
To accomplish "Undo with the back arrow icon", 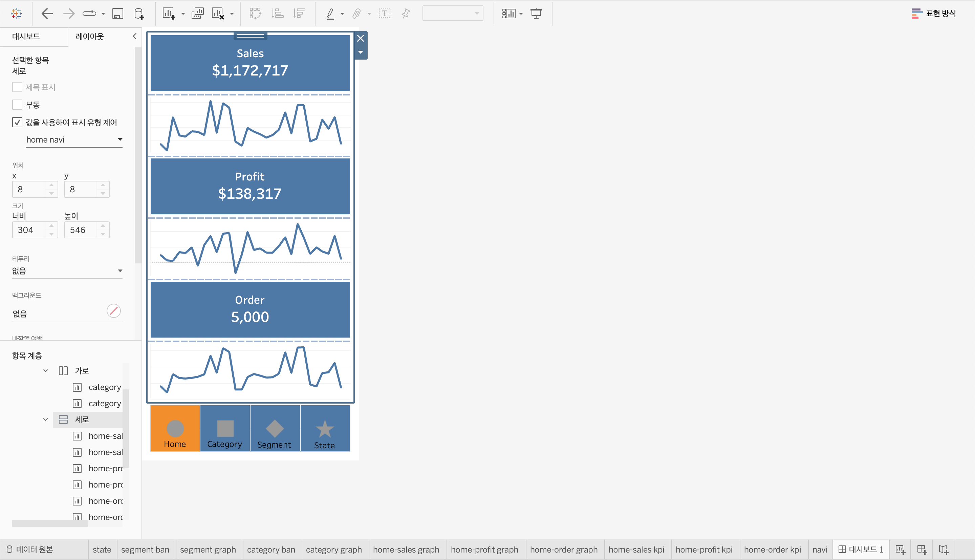I will click(47, 14).
